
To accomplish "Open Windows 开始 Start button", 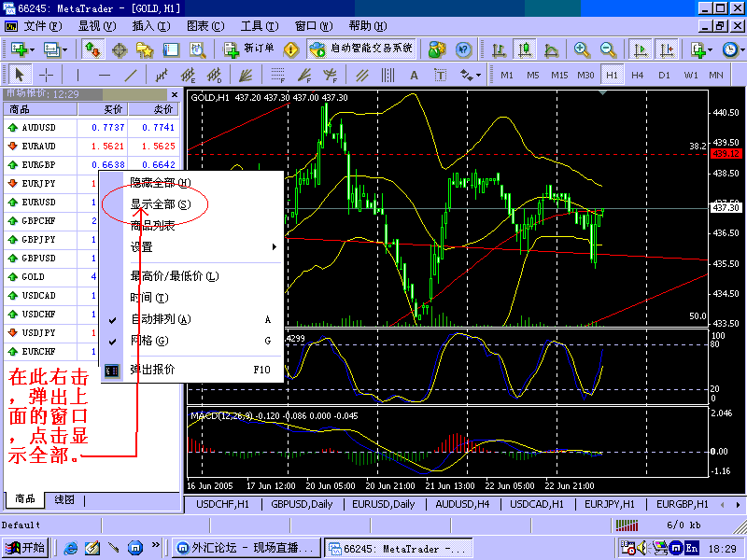I will click(x=25, y=548).
